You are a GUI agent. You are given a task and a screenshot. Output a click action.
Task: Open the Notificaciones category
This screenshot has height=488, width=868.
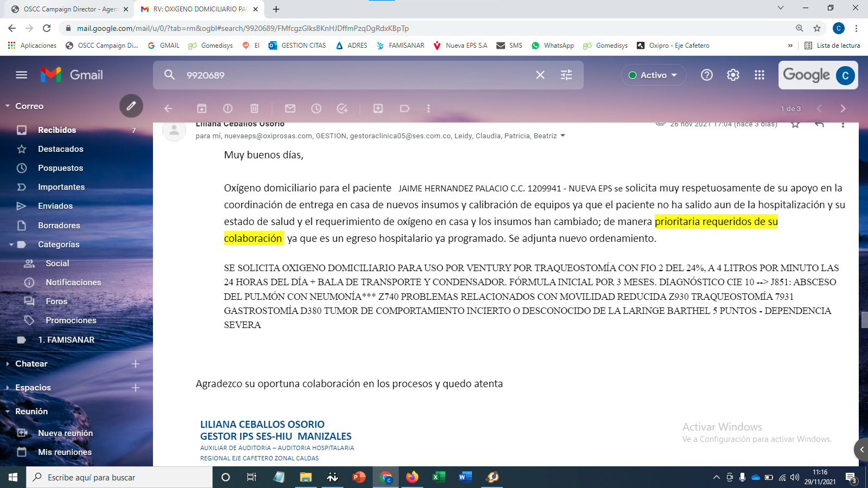tap(74, 282)
